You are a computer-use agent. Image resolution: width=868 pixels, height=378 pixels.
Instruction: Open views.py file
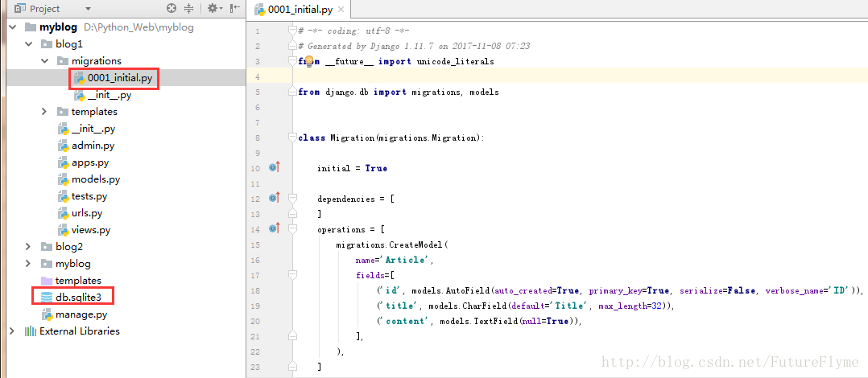(91, 231)
